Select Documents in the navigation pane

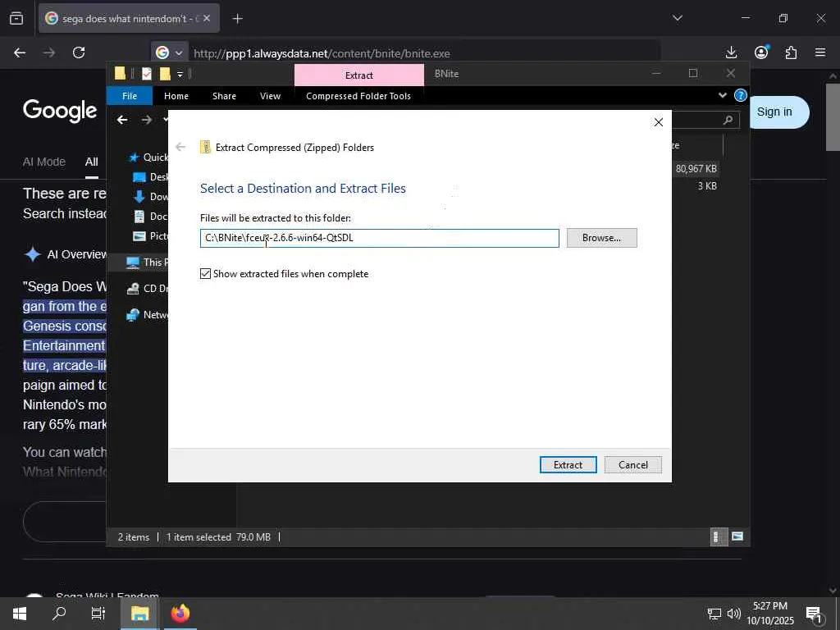[150, 217]
